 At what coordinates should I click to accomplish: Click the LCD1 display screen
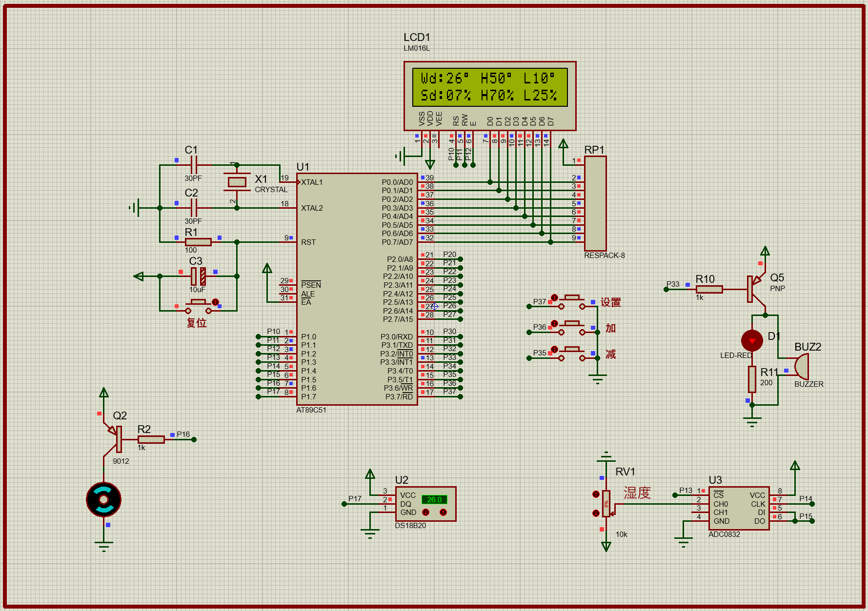point(489,87)
